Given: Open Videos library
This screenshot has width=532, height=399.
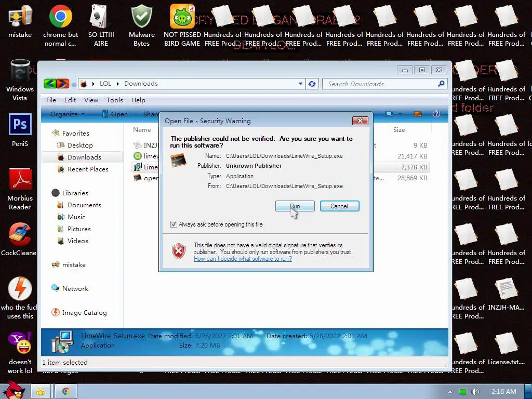Looking at the screenshot, I should click(73, 241).
